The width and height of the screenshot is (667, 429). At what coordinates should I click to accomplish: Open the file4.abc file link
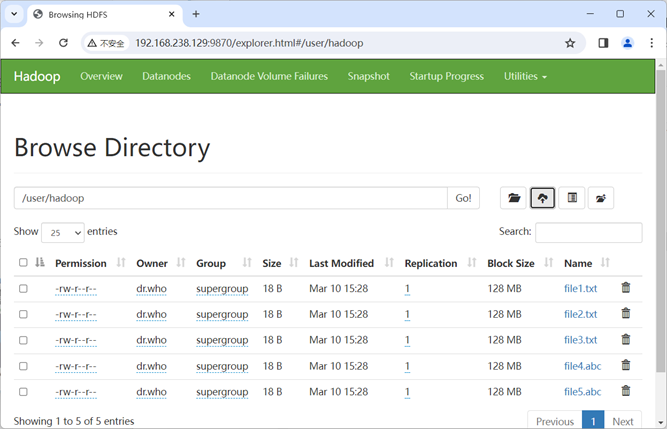tap(582, 366)
